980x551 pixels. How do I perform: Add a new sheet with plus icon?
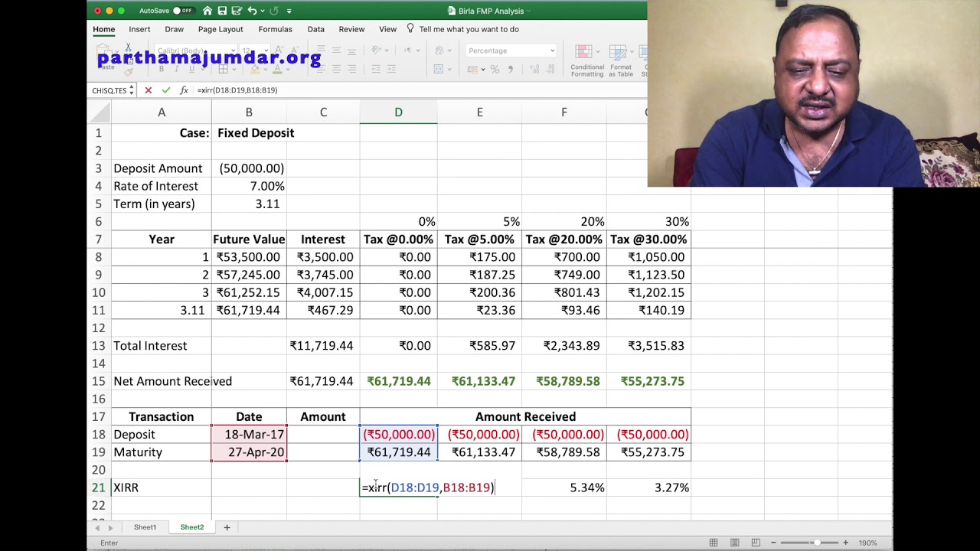tap(227, 527)
